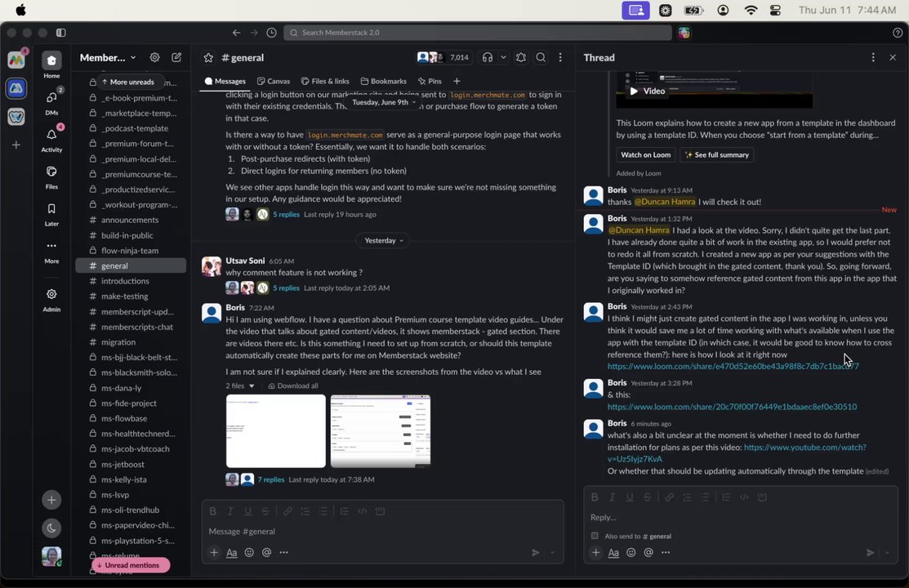Open Admin settings in left rail
This screenshot has height=588, width=909.
(51, 299)
